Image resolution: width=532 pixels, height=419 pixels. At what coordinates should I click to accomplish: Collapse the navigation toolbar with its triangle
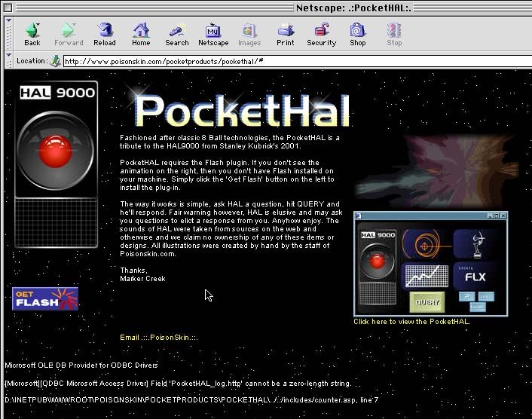click(x=9, y=20)
